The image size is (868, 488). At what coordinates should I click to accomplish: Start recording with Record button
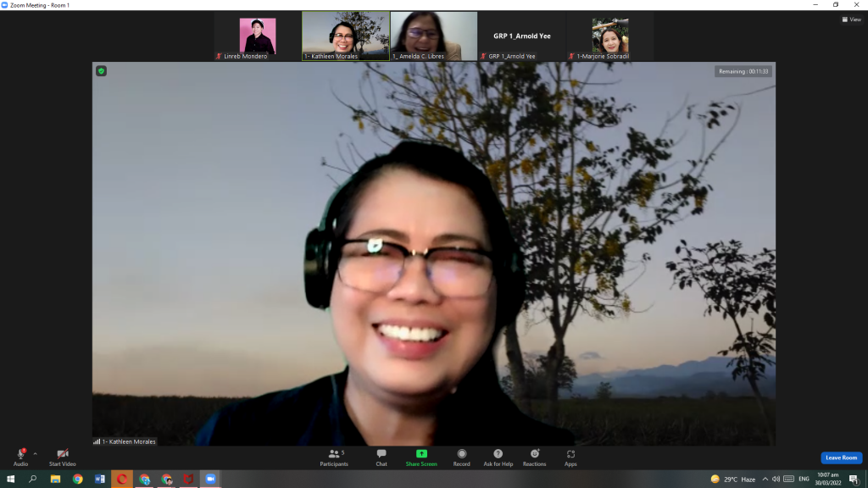coord(461,457)
